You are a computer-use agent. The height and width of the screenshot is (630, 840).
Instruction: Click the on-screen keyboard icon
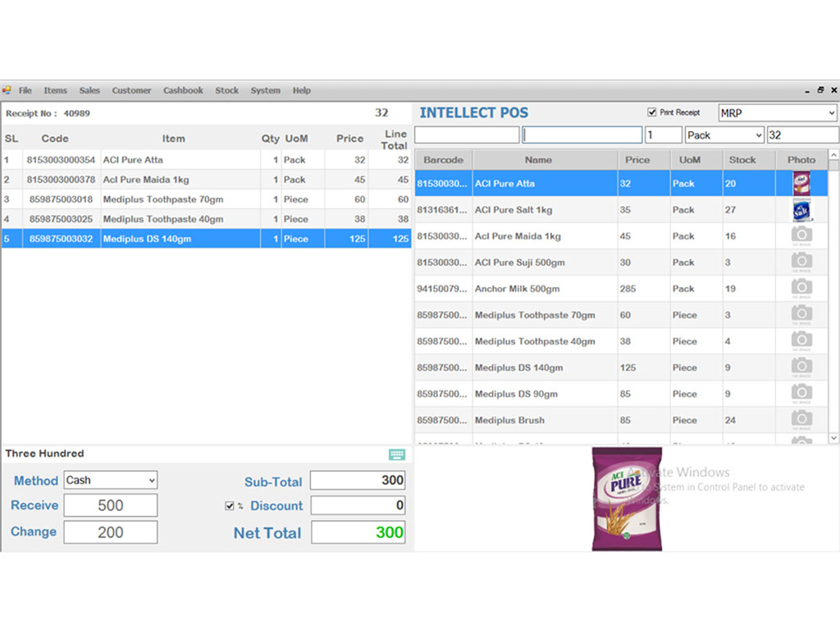tap(397, 454)
